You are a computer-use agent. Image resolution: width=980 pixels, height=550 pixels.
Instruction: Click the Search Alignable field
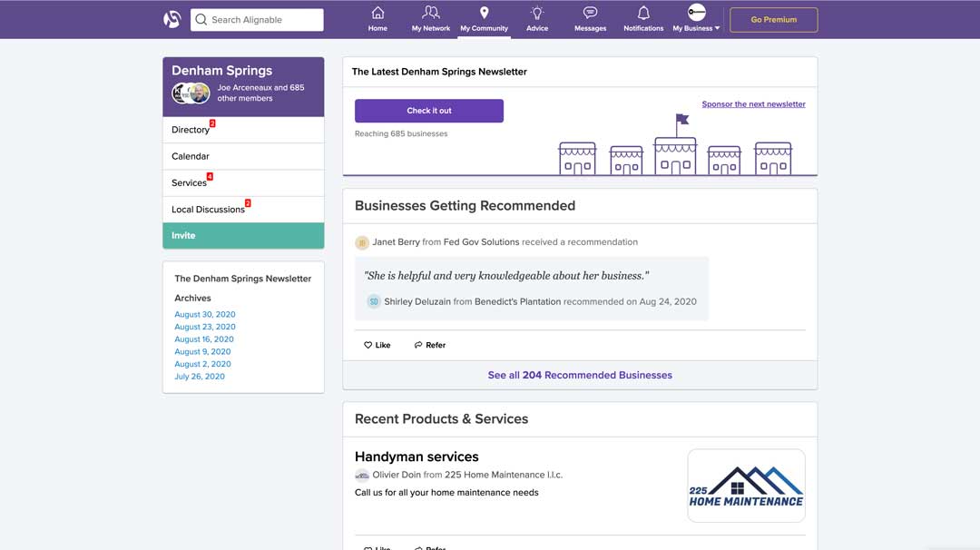click(257, 19)
